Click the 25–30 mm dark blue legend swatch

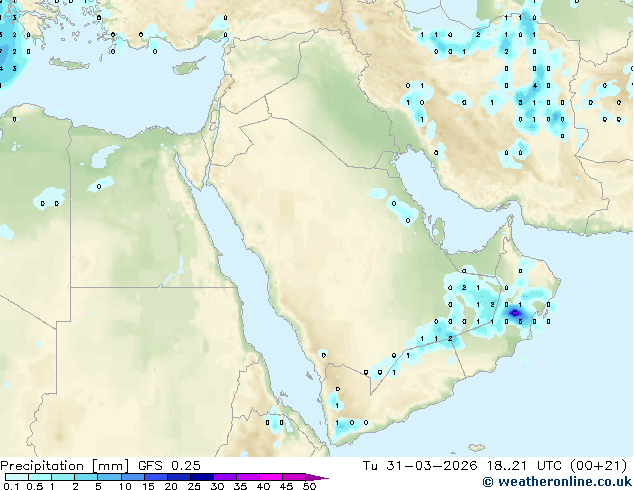coord(202,477)
